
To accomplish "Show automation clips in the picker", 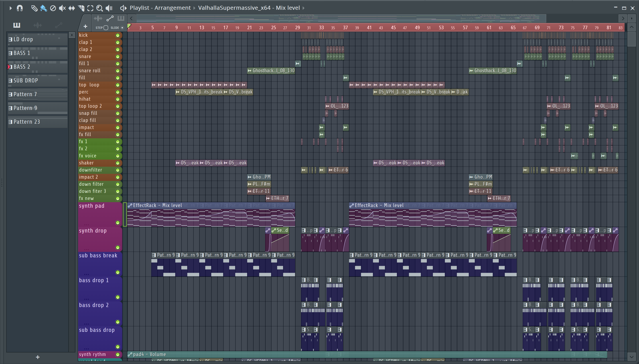I will point(59,25).
